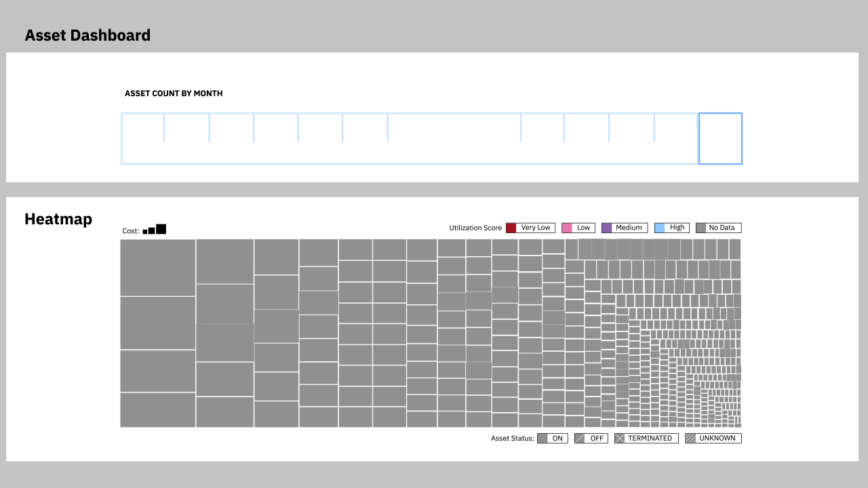868x488 pixels.
Task: Click the Utilization Score label
Action: click(x=475, y=228)
